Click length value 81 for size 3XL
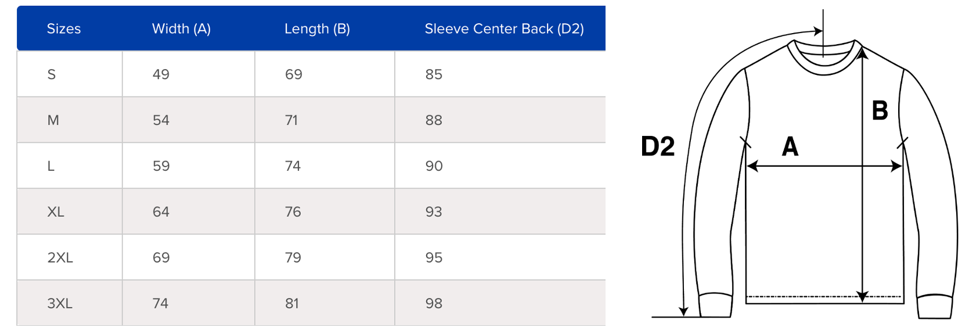980x331 pixels. tap(292, 304)
